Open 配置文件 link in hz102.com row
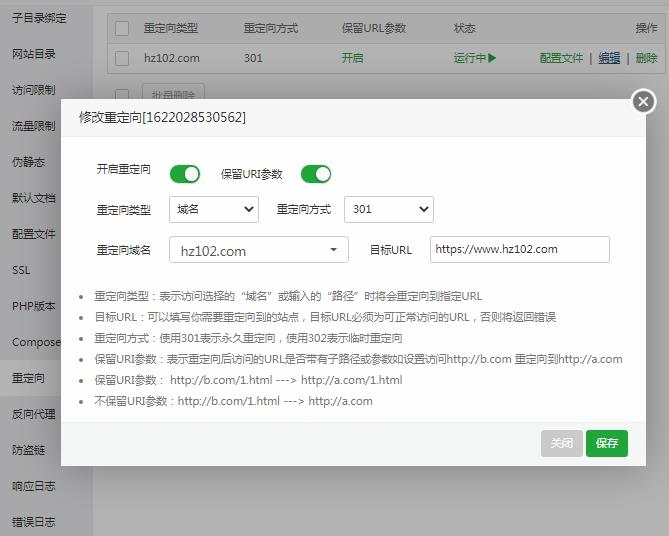This screenshot has width=669, height=536. click(561, 58)
